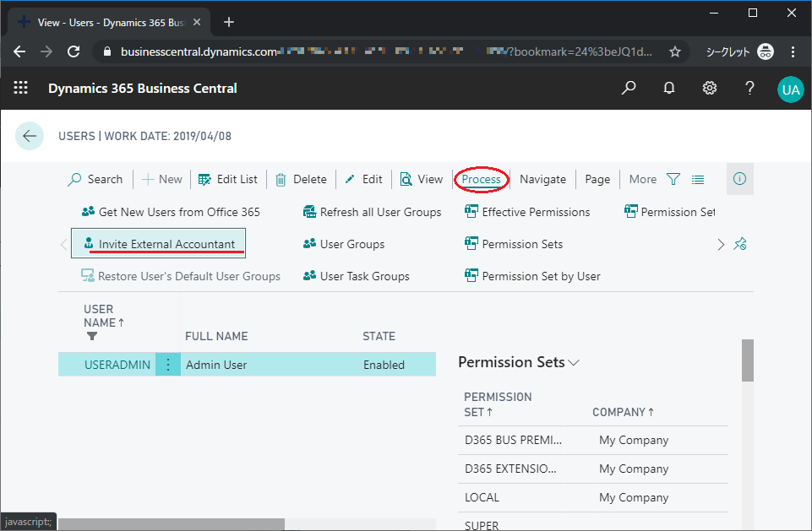Sort by the Company column header
This screenshot has width=812, height=531.
623,412
